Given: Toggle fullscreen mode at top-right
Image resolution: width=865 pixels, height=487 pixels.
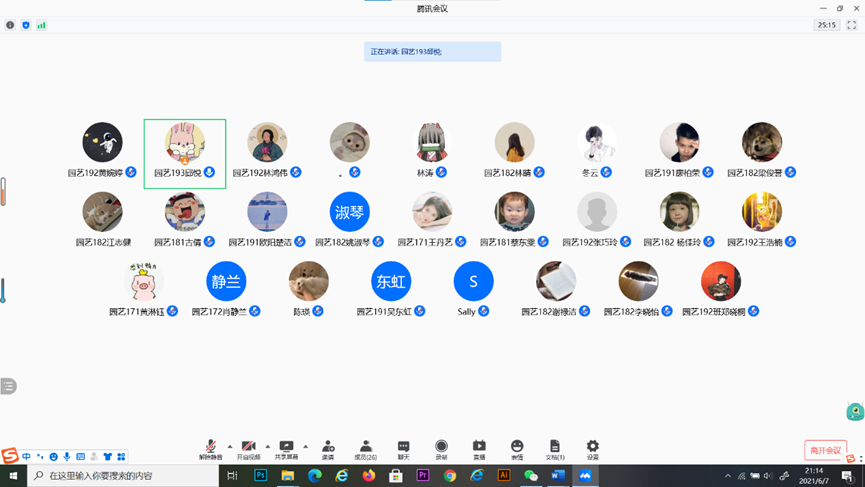Looking at the screenshot, I should (x=852, y=25).
